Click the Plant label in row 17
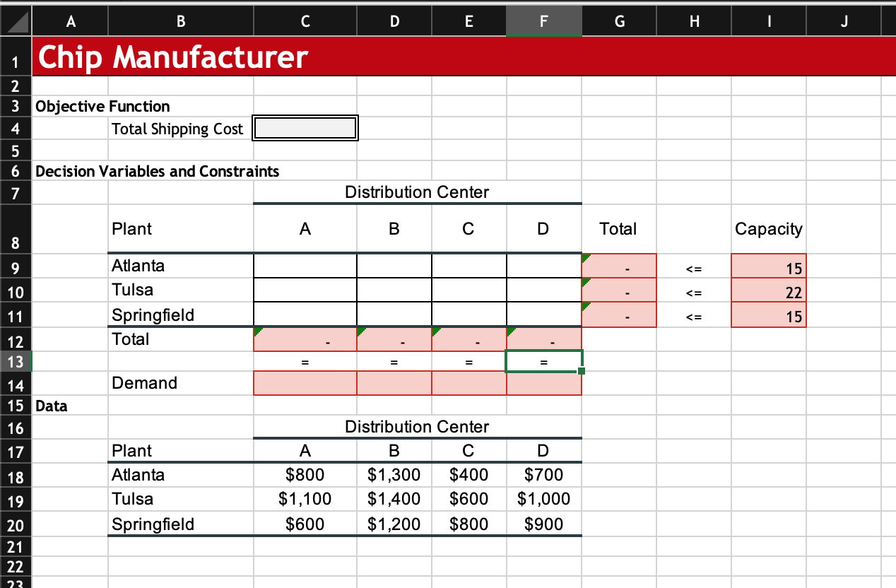896x588 pixels. [131, 451]
